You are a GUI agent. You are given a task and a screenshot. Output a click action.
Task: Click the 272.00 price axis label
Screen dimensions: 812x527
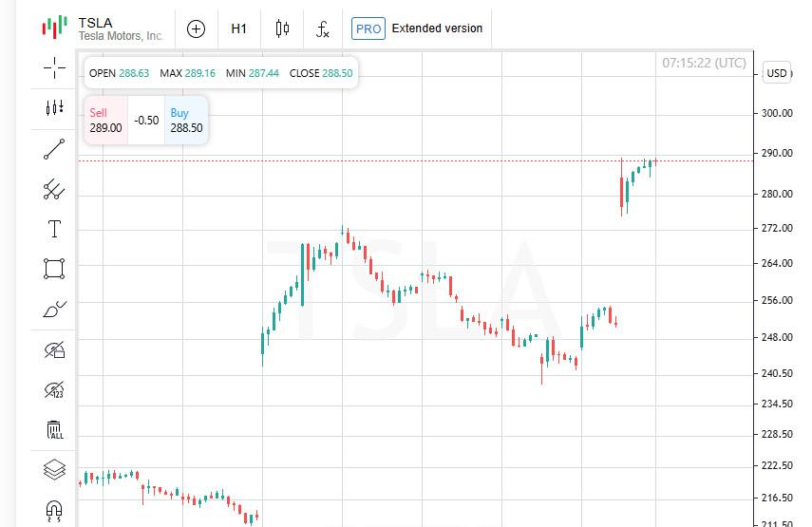(777, 228)
